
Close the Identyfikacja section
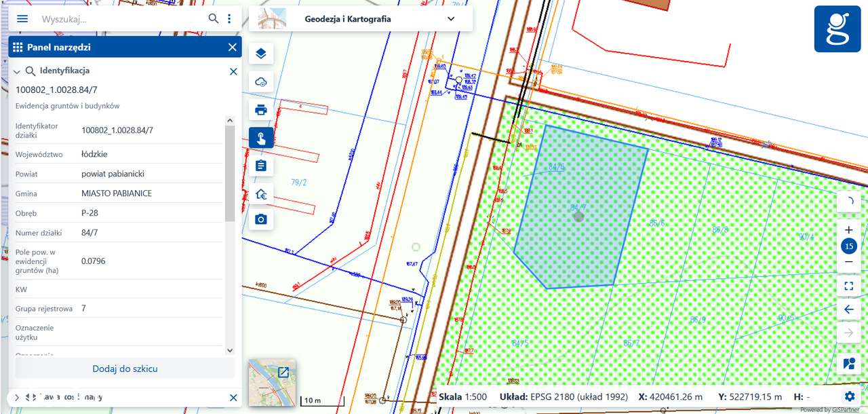tap(233, 71)
